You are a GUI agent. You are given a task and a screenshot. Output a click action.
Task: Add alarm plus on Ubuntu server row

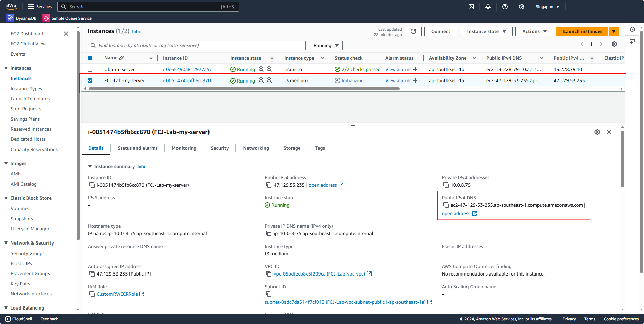click(x=415, y=69)
